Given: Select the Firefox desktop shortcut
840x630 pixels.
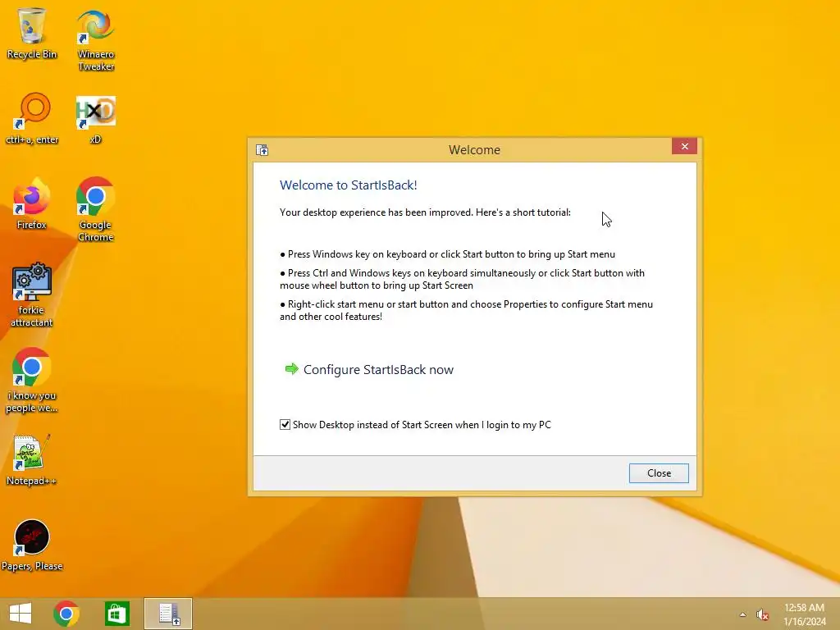Looking at the screenshot, I should pyautogui.click(x=32, y=204).
